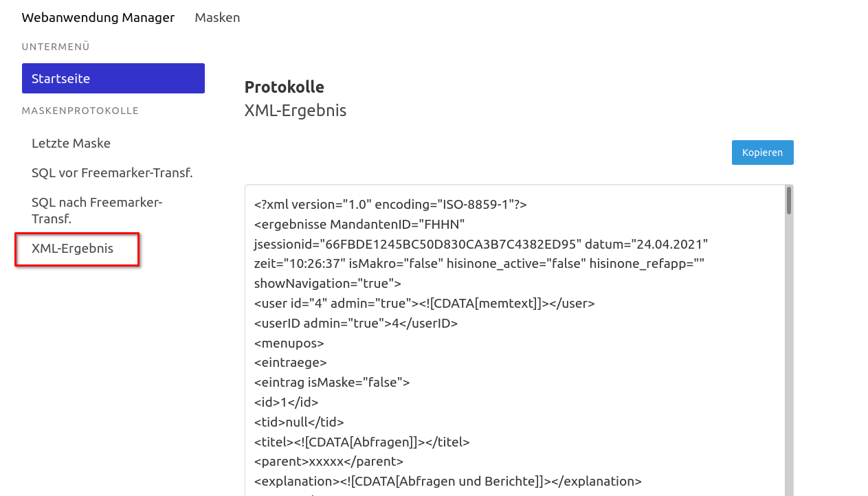Click the parent xxxxx line
The width and height of the screenshot is (868, 496).
pos(329,461)
